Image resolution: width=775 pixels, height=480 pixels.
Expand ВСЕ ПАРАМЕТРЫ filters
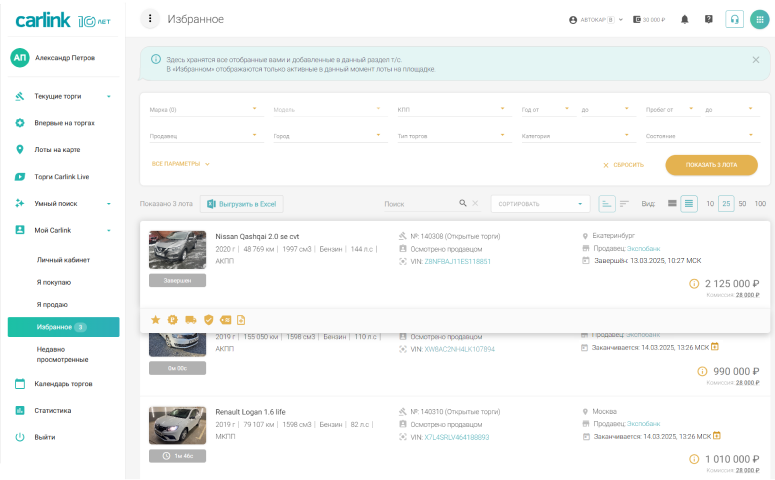click(x=180, y=164)
